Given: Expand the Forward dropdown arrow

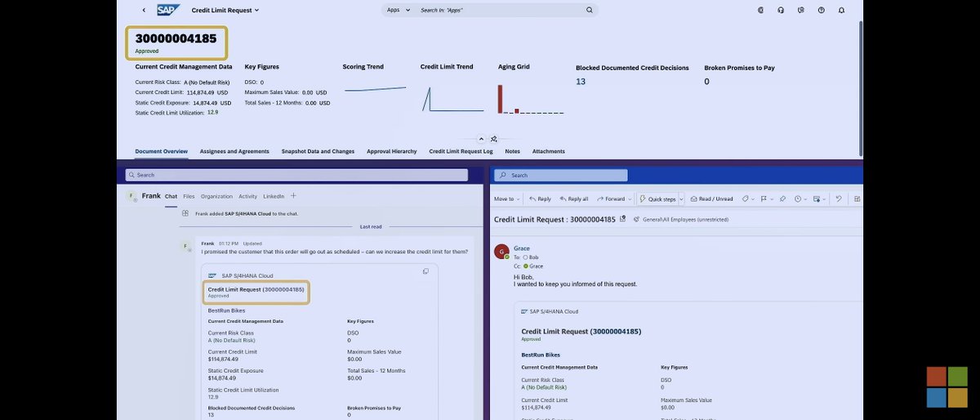Looking at the screenshot, I should 630,199.
